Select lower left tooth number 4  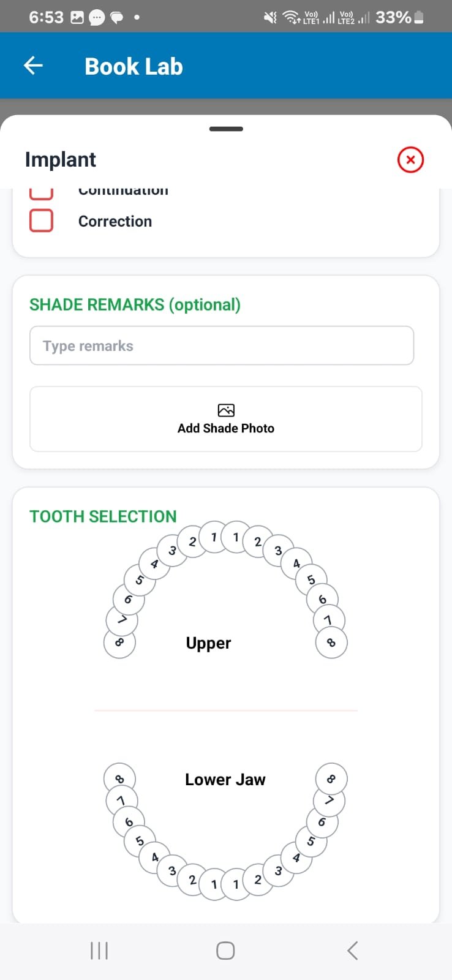(x=154, y=857)
